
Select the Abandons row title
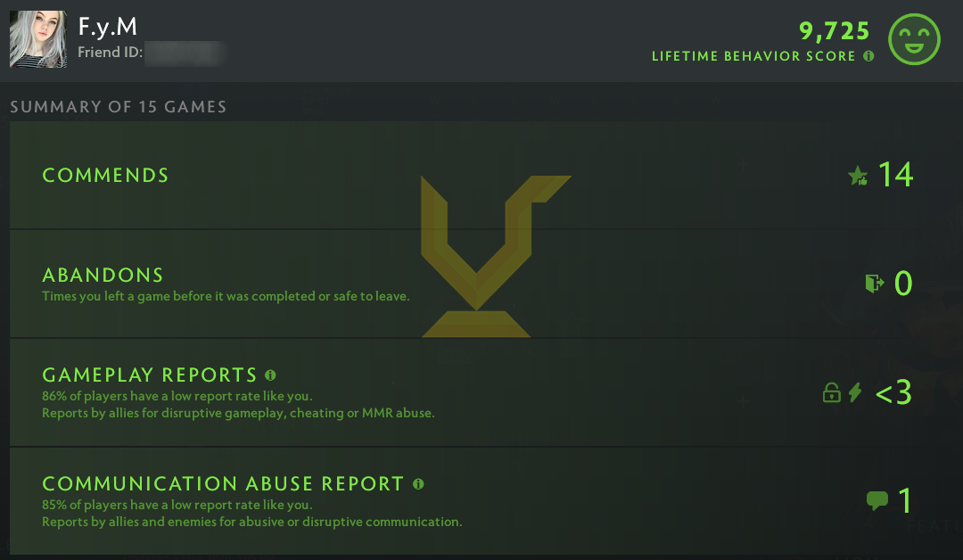(103, 275)
